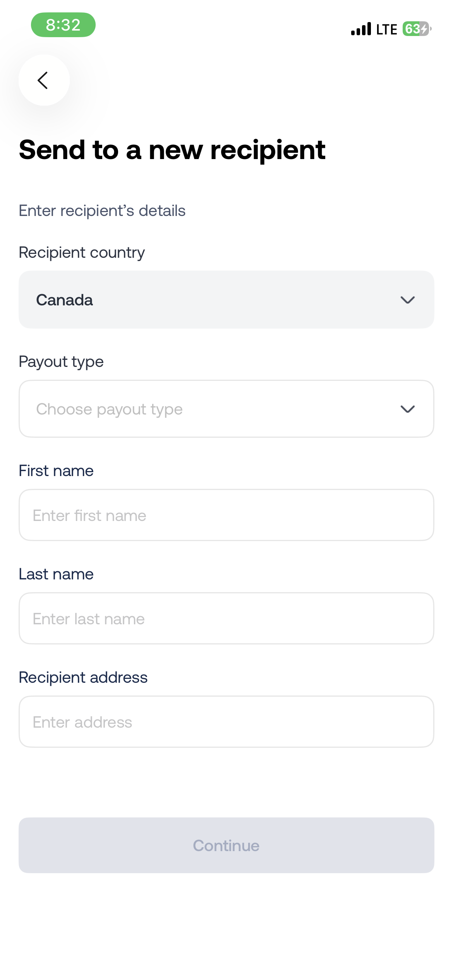Tap the charging bolt icon on the battery

[424, 28]
